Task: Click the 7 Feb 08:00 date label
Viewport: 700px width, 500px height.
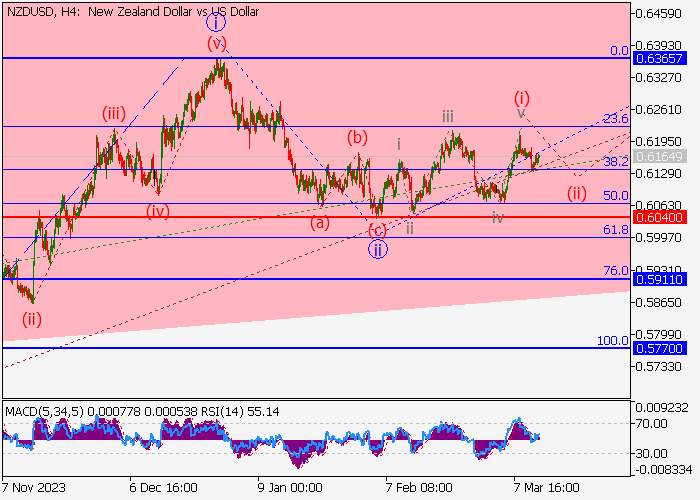Action: coord(419,487)
